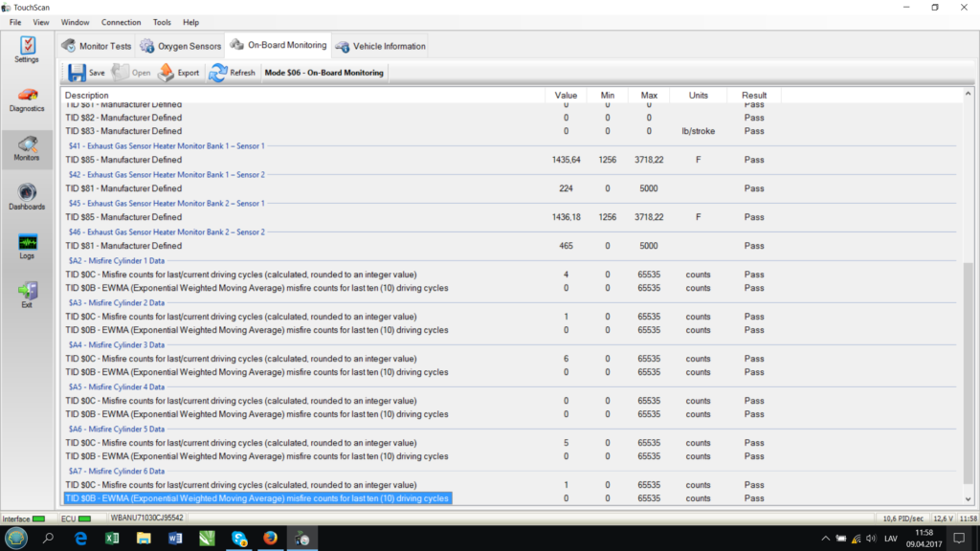Open the Window menu
The image size is (980, 551).
pyautogui.click(x=75, y=23)
